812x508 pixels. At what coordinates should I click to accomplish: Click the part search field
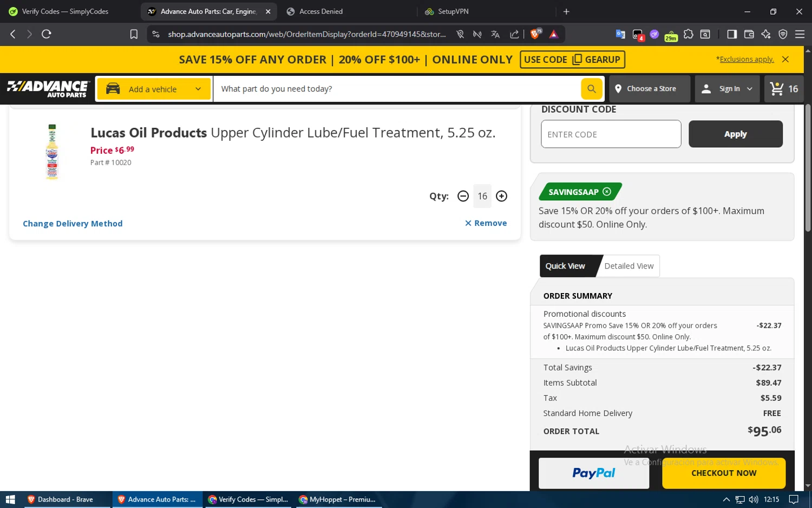396,89
